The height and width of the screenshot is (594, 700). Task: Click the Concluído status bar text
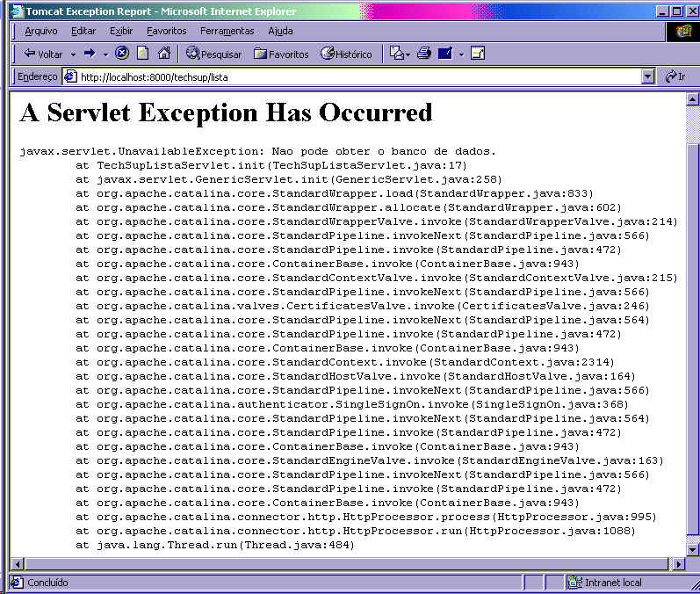(47, 583)
